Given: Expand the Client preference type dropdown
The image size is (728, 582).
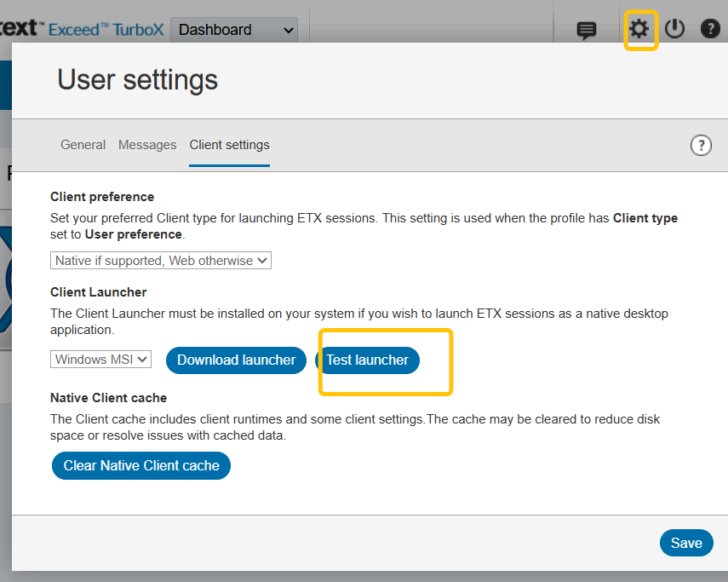Looking at the screenshot, I should [161, 261].
